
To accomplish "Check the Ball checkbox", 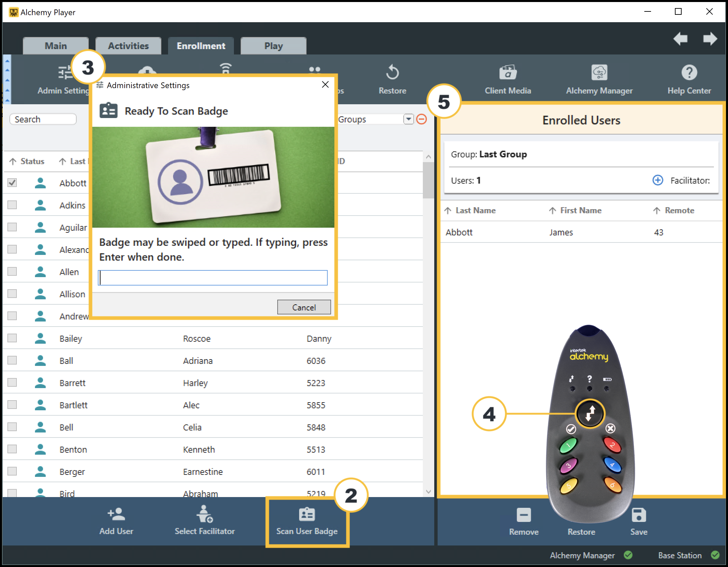I will [x=12, y=360].
